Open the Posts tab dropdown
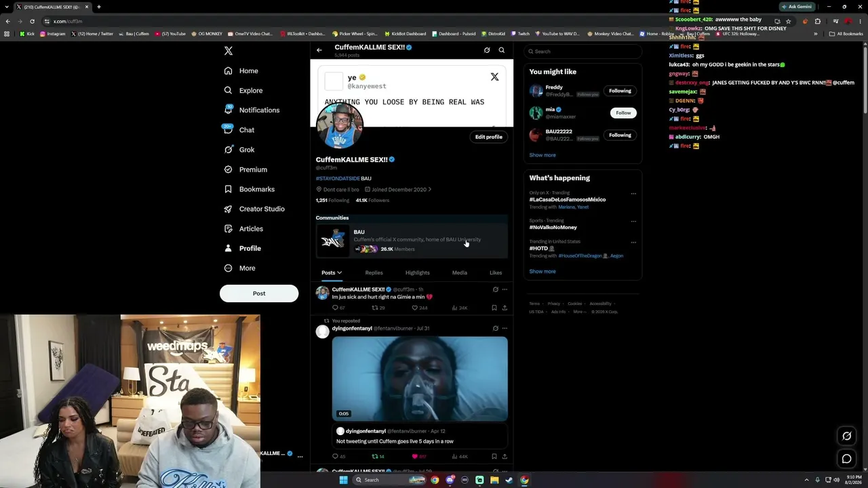 pyautogui.click(x=332, y=272)
